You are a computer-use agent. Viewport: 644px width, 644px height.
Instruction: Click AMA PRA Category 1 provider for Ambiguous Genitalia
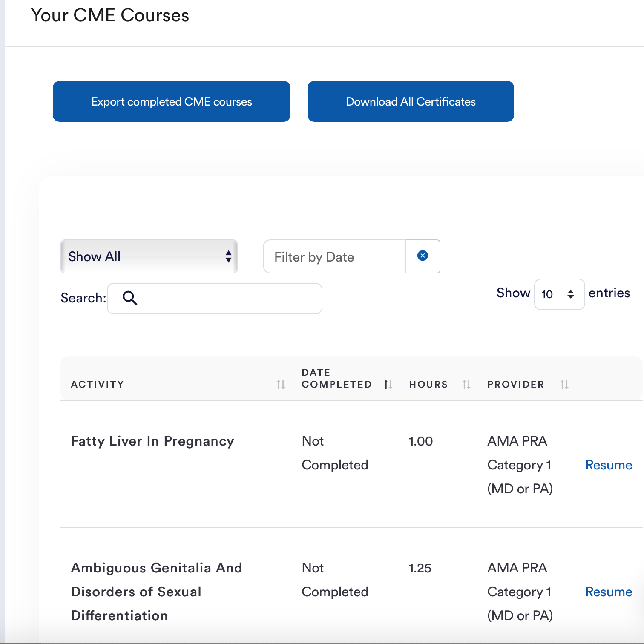click(520, 592)
